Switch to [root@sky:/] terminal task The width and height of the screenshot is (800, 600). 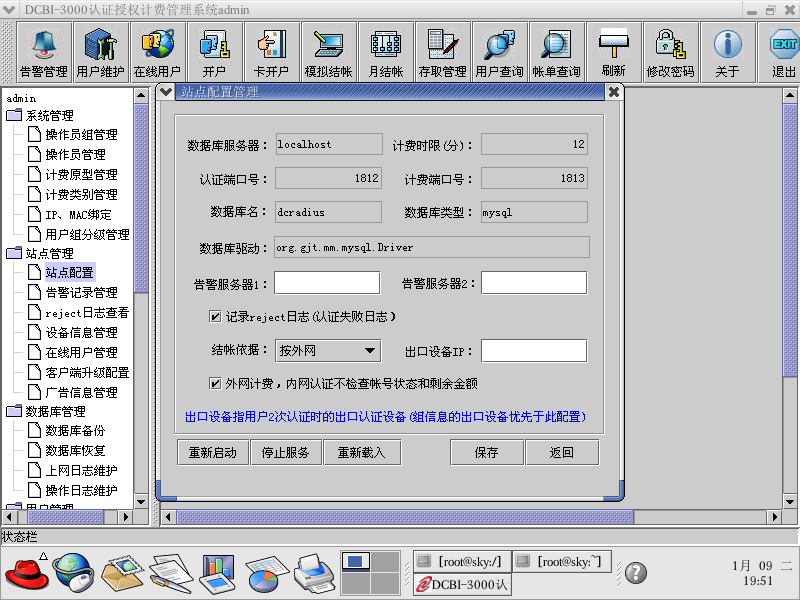click(x=462, y=561)
